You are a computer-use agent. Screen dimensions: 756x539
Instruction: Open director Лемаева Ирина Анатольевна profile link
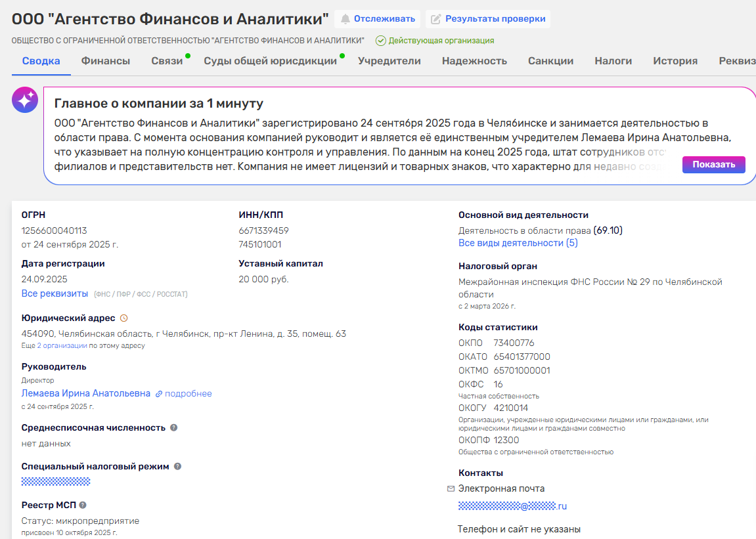(86, 393)
